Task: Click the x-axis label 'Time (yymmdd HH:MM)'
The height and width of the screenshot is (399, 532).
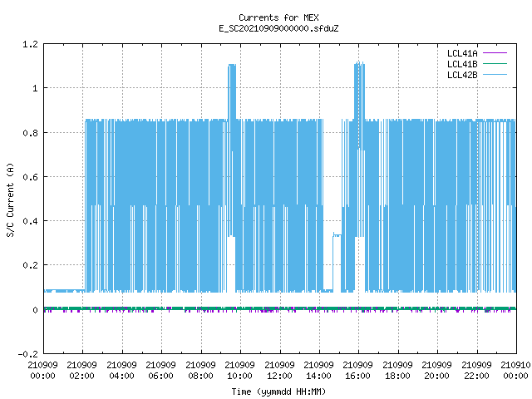Action: click(x=278, y=392)
